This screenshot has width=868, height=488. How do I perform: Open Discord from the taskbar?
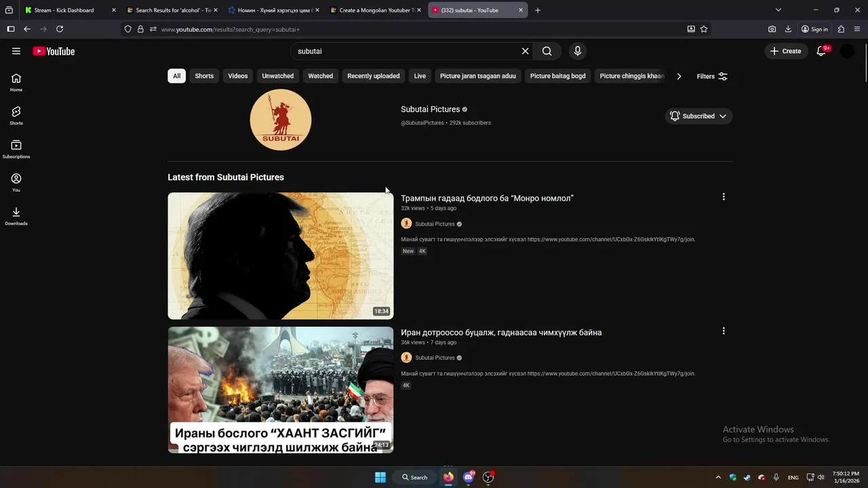point(468,477)
